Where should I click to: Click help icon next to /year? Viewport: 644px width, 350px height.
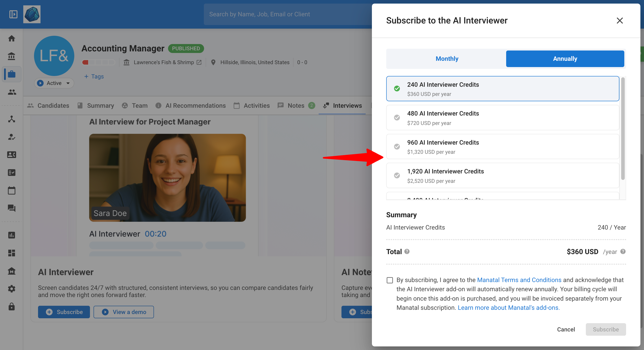point(623,251)
